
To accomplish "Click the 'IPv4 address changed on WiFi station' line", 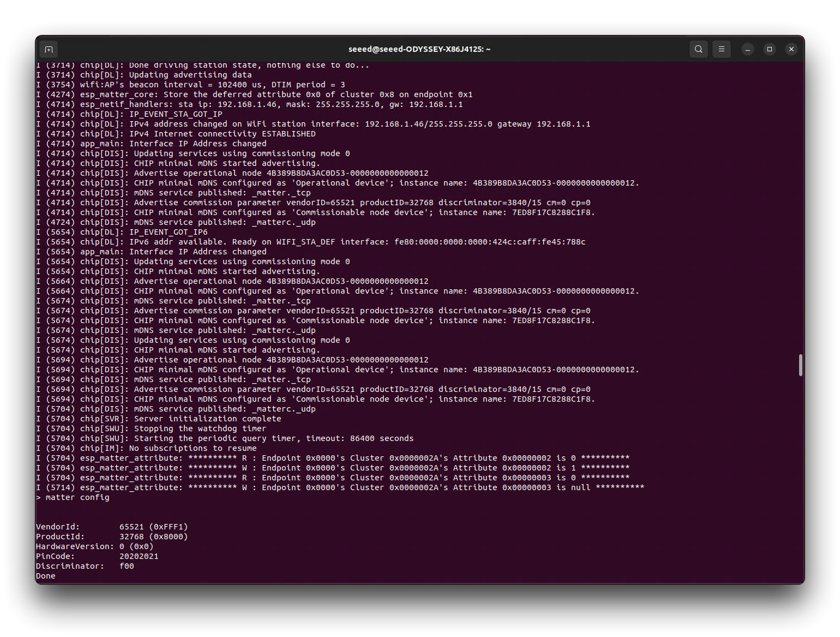I will pos(313,124).
